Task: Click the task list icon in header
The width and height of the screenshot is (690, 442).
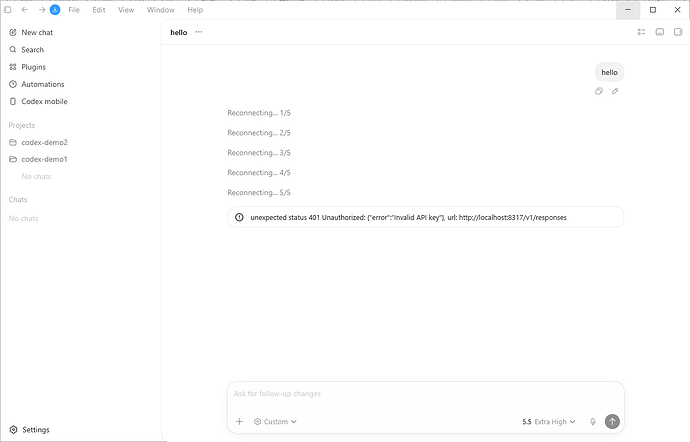Action: point(641,32)
